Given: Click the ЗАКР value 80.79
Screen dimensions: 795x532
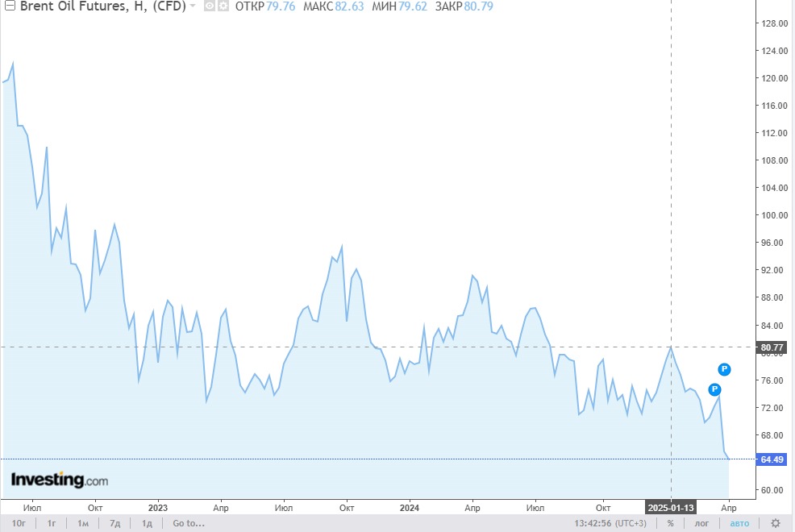Looking at the screenshot, I should (x=479, y=6).
